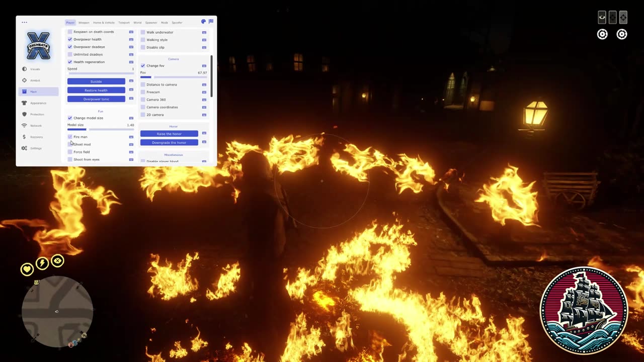
Task: Select the Main box icon in sidebar
Action: [24, 92]
